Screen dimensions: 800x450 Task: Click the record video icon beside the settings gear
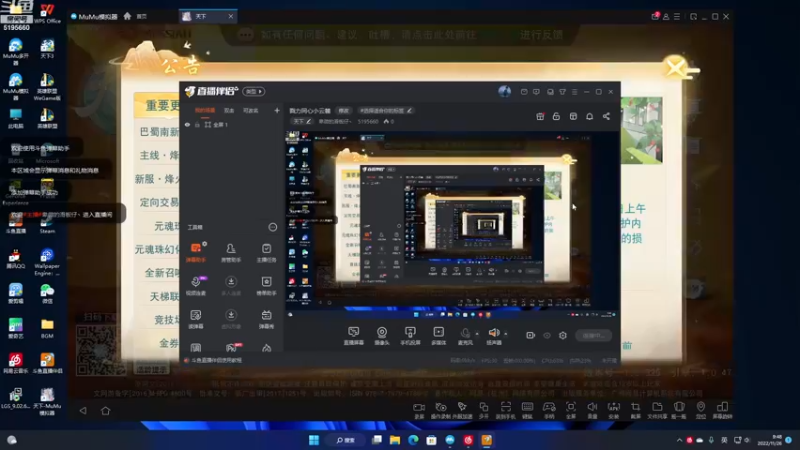click(x=531, y=335)
